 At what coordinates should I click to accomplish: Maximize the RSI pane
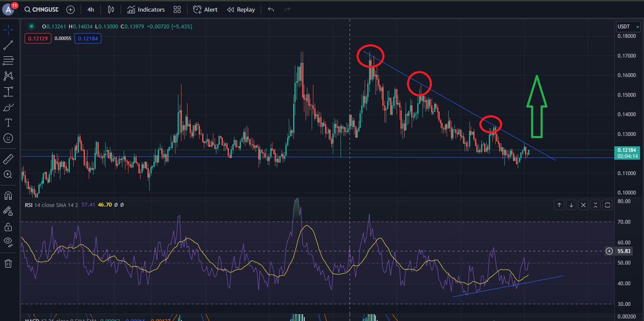coord(608,205)
